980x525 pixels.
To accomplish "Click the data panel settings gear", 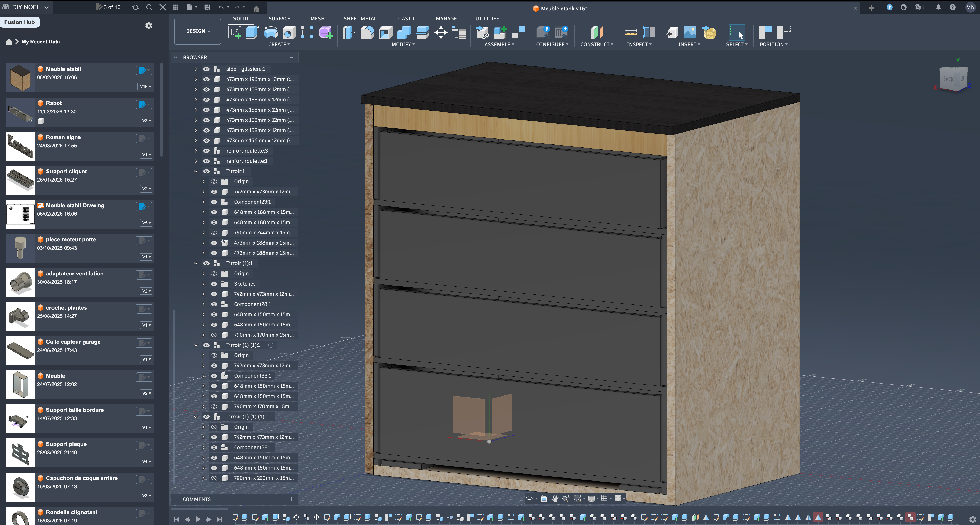I will coord(149,26).
